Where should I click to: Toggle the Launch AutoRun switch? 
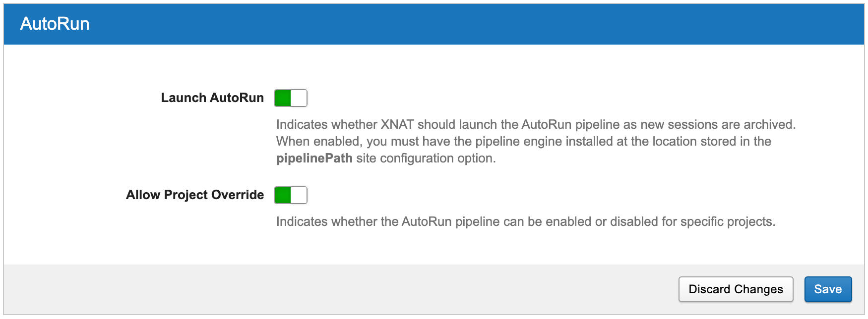coord(291,98)
